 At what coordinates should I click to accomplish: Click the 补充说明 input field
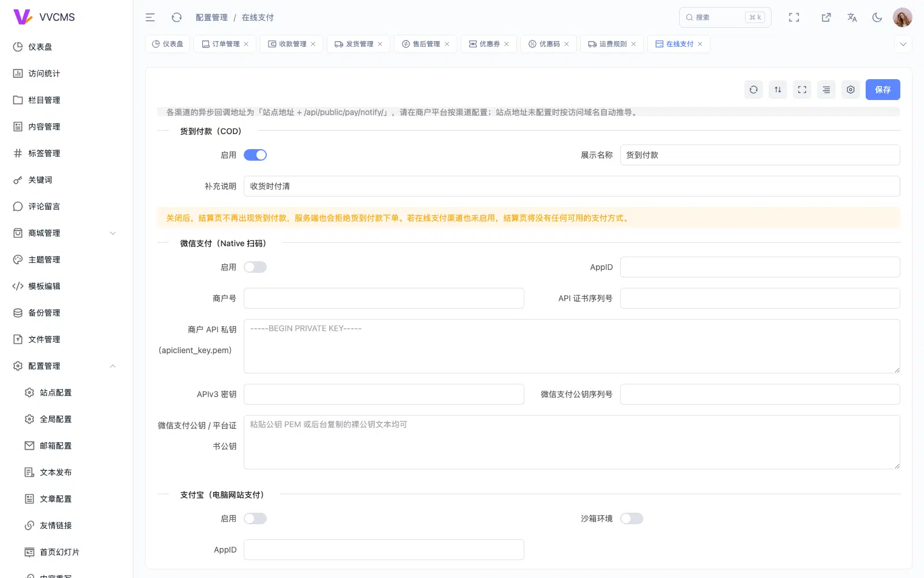click(572, 186)
